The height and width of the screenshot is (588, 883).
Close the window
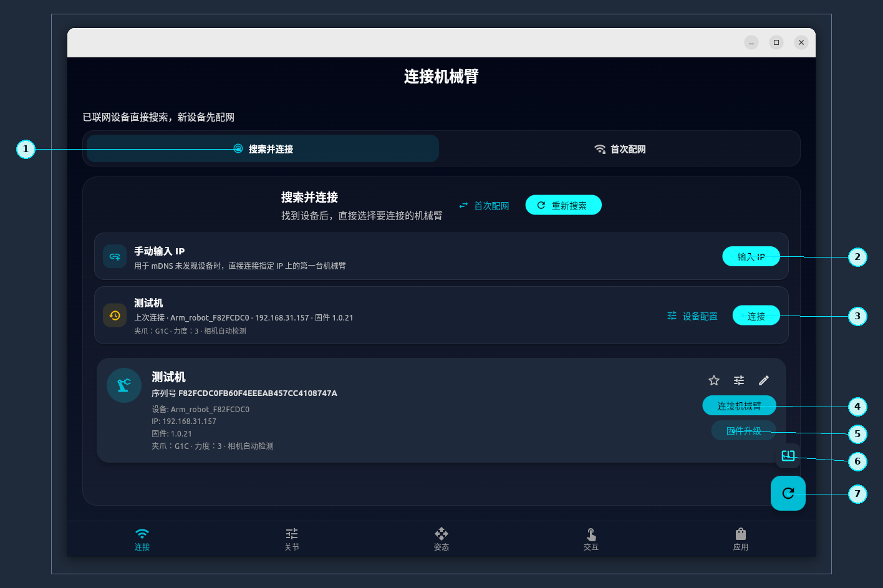click(x=801, y=42)
